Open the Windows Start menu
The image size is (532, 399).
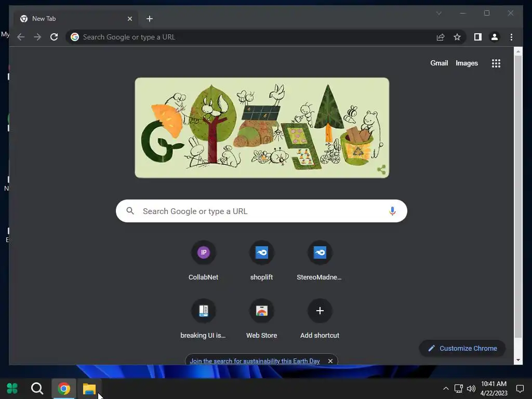pos(12,388)
